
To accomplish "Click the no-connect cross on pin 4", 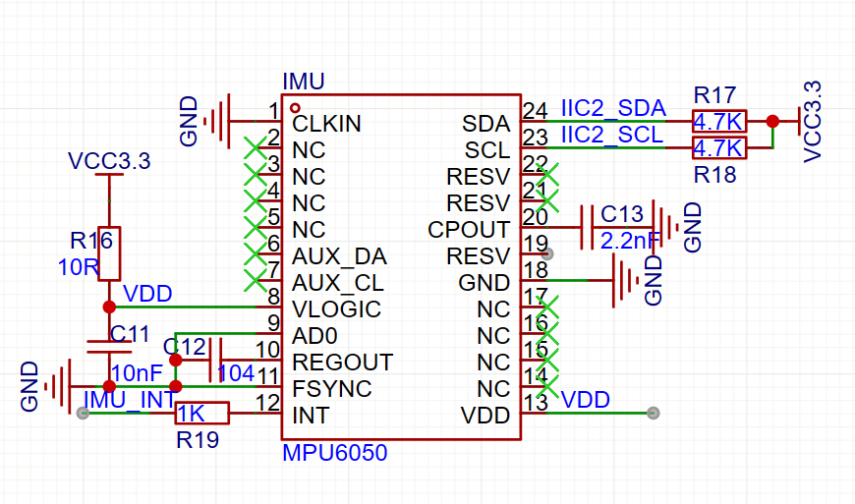I will 256,201.
